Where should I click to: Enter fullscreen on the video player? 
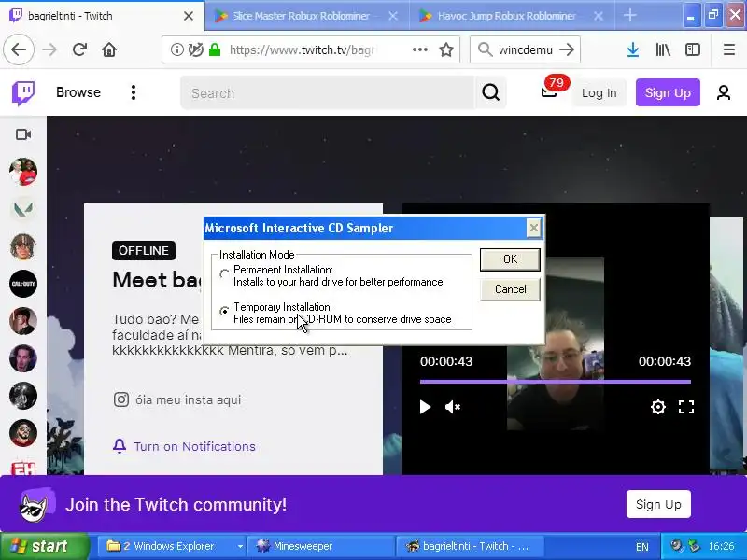click(x=686, y=407)
